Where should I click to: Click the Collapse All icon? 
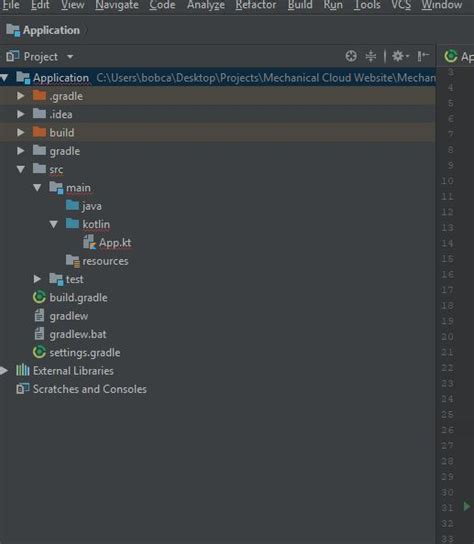(x=371, y=56)
